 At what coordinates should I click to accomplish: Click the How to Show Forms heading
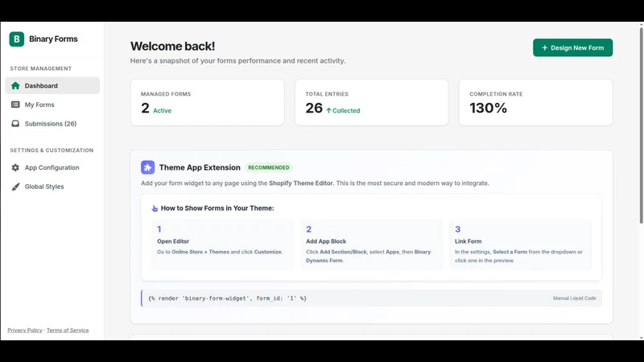pyautogui.click(x=217, y=208)
